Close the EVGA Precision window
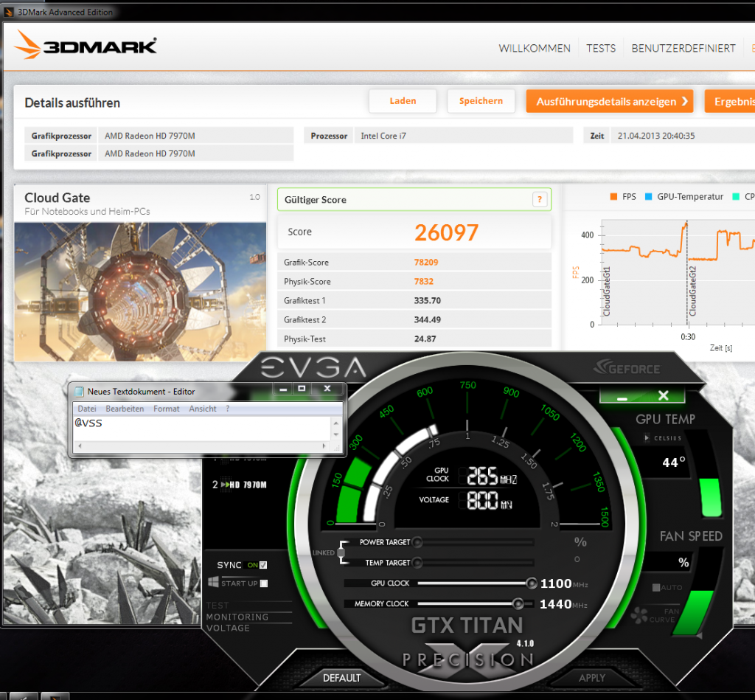Screen dimensions: 755x700 coord(664,395)
